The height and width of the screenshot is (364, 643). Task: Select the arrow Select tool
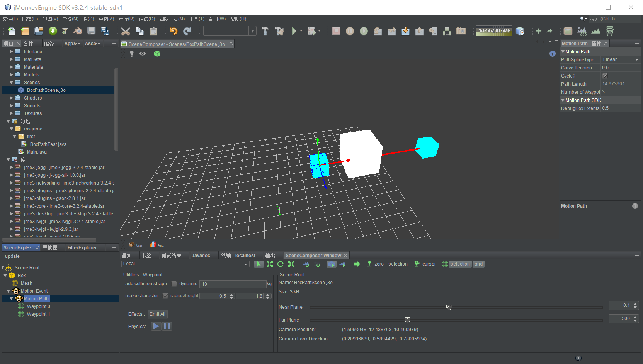pyautogui.click(x=259, y=264)
